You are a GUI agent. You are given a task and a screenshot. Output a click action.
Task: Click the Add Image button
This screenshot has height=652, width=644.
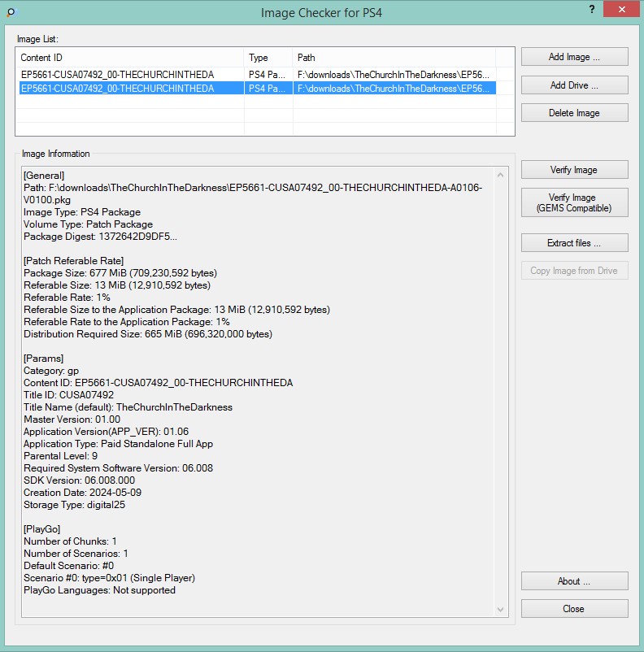575,57
